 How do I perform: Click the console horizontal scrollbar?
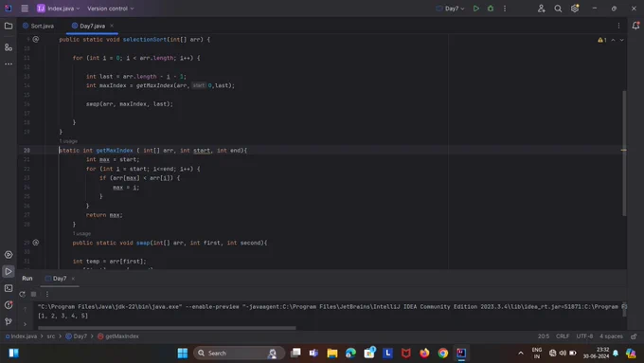point(167,328)
